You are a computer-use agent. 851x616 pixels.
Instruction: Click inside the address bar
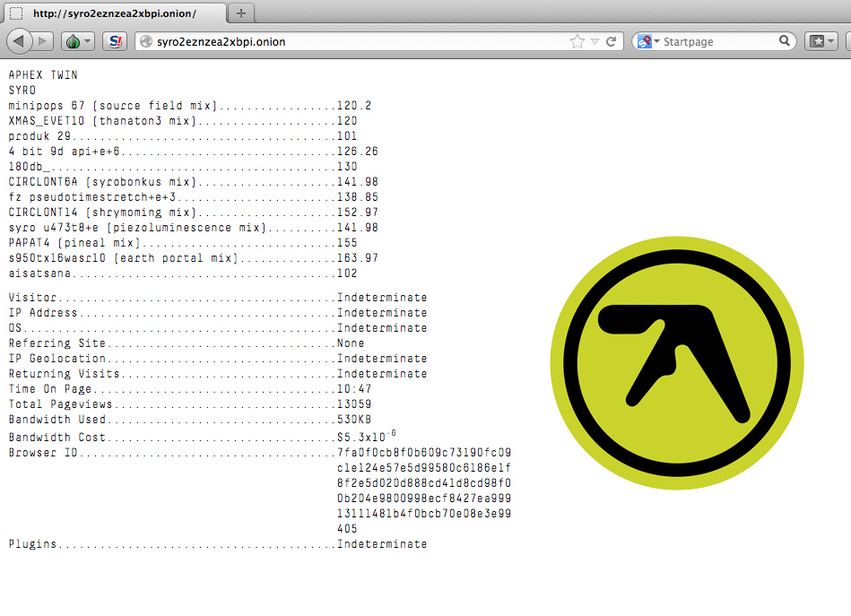click(x=359, y=40)
